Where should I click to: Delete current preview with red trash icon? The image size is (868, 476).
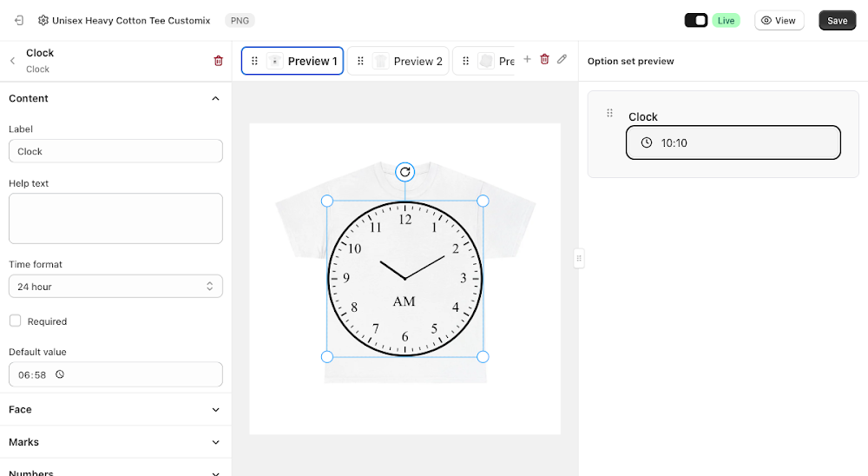pos(545,59)
